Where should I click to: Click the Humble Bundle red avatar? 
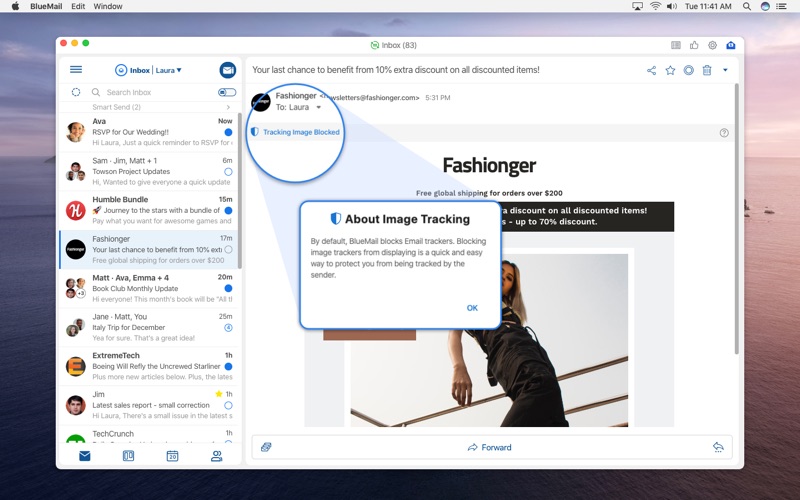click(76, 210)
